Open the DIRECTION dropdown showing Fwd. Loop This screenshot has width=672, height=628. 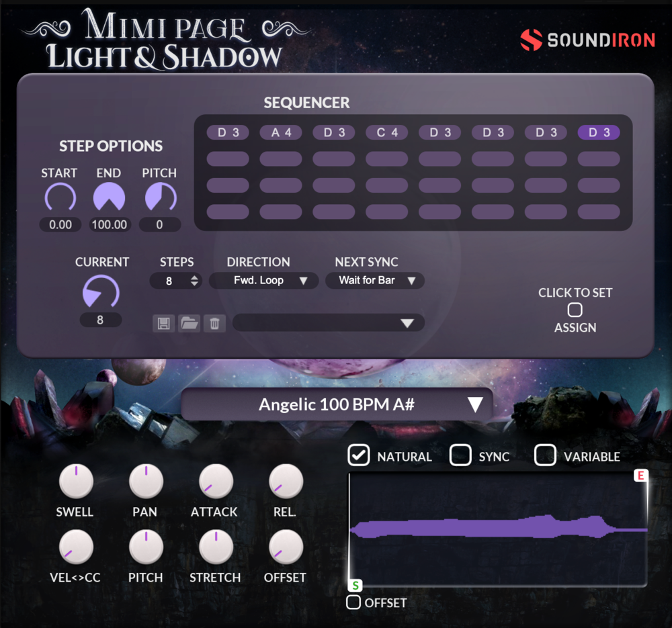[263, 281]
